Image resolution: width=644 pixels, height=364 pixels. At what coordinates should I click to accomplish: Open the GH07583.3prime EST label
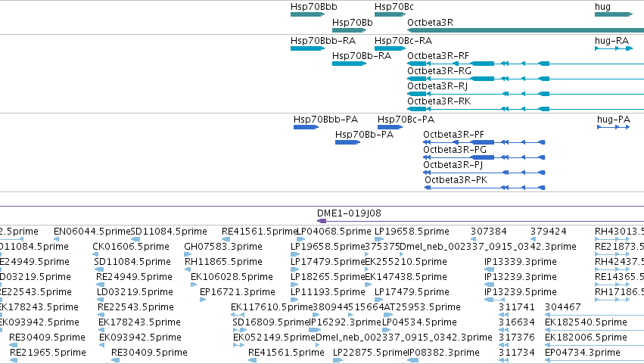[223, 247]
